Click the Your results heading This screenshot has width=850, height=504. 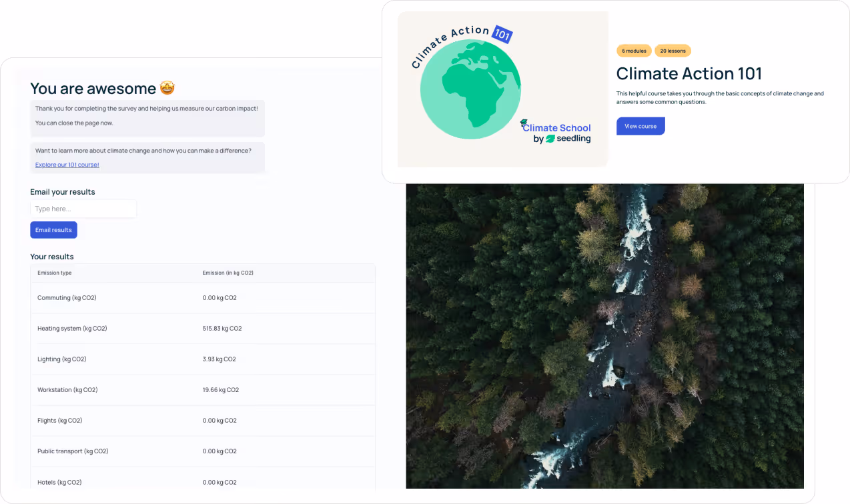pos(52,257)
